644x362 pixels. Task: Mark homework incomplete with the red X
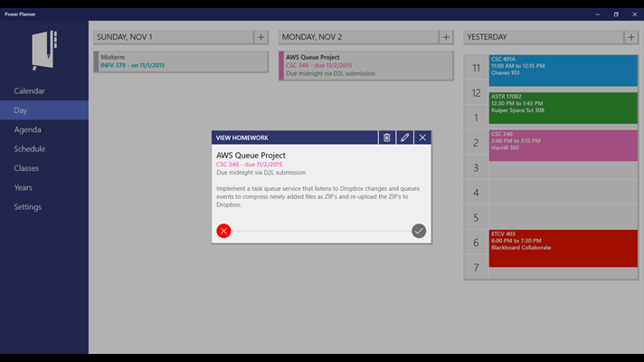(223, 231)
